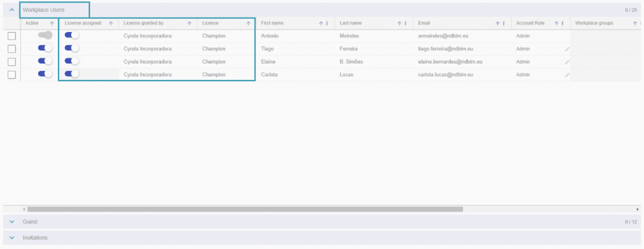Toggle Active switch for Carlota
The image size is (644, 249).
pyautogui.click(x=45, y=74)
